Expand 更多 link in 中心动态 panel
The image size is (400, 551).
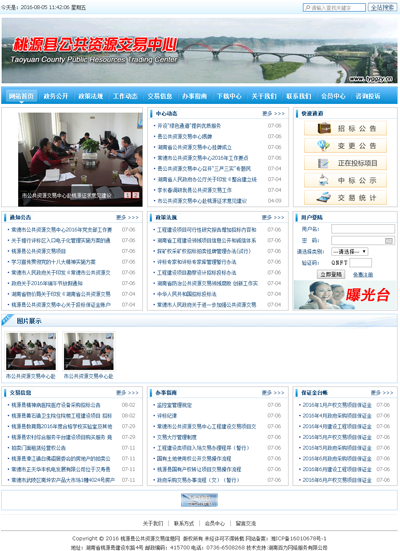click(273, 114)
